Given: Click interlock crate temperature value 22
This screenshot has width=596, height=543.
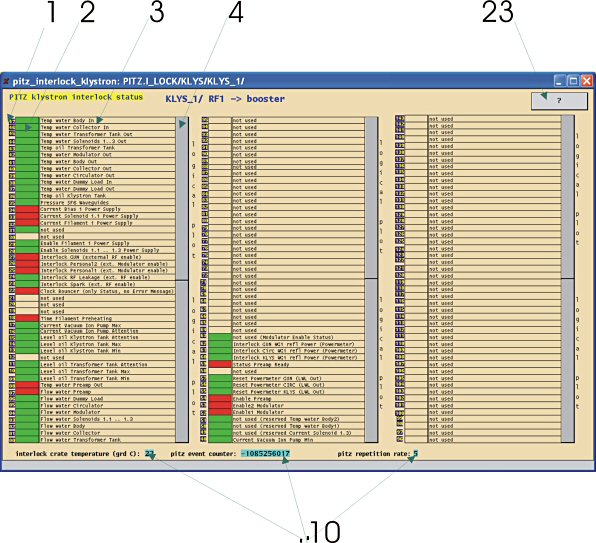Looking at the screenshot, I should coord(149,454).
